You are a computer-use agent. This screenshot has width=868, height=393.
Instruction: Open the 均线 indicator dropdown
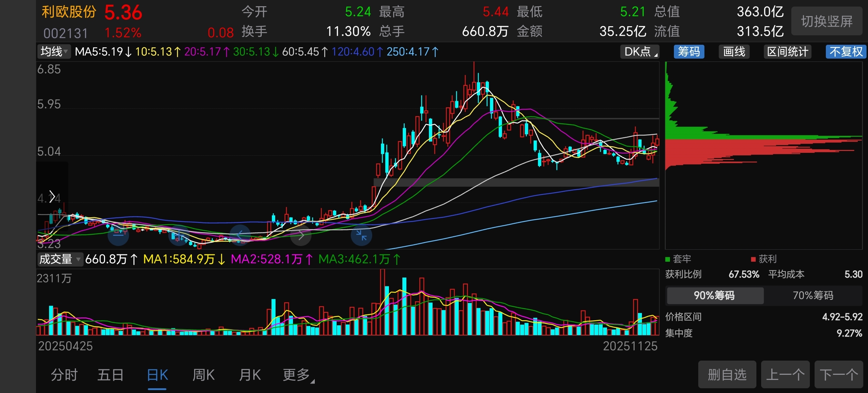(x=54, y=52)
